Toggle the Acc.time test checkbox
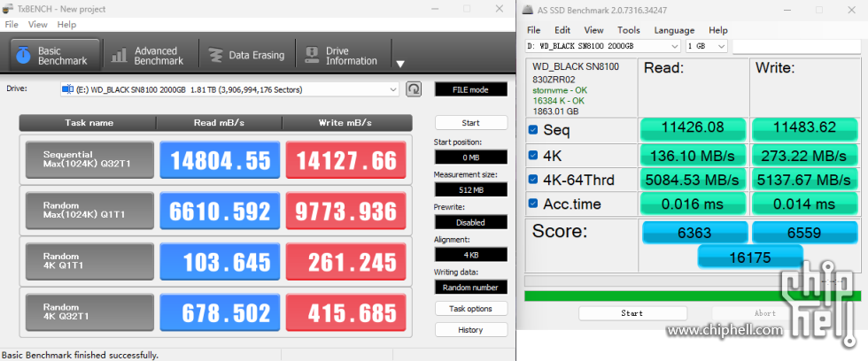The width and height of the screenshot is (868, 361). click(x=533, y=204)
